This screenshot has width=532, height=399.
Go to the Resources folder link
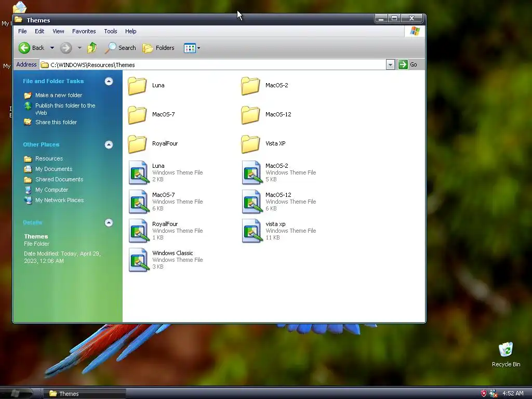click(x=44, y=159)
